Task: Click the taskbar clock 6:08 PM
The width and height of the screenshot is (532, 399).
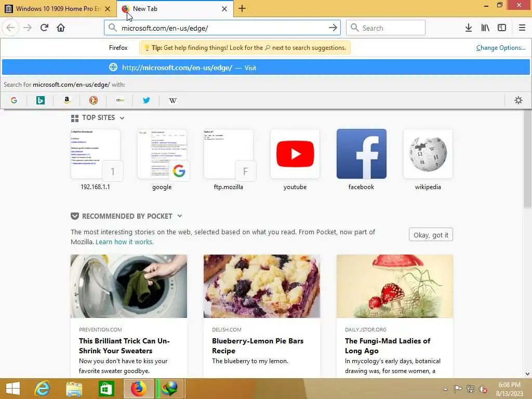Action: point(509,385)
